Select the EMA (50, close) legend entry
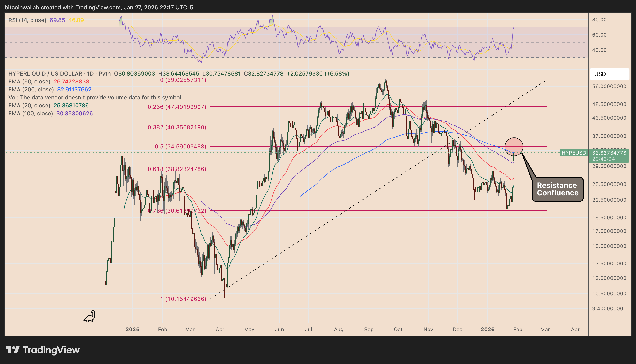636x364 pixels. pyautogui.click(x=29, y=81)
